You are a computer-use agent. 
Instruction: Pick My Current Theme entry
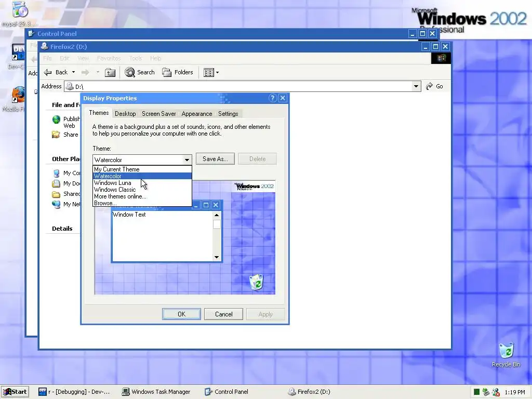pyautogui.click(x=142, y=169)
